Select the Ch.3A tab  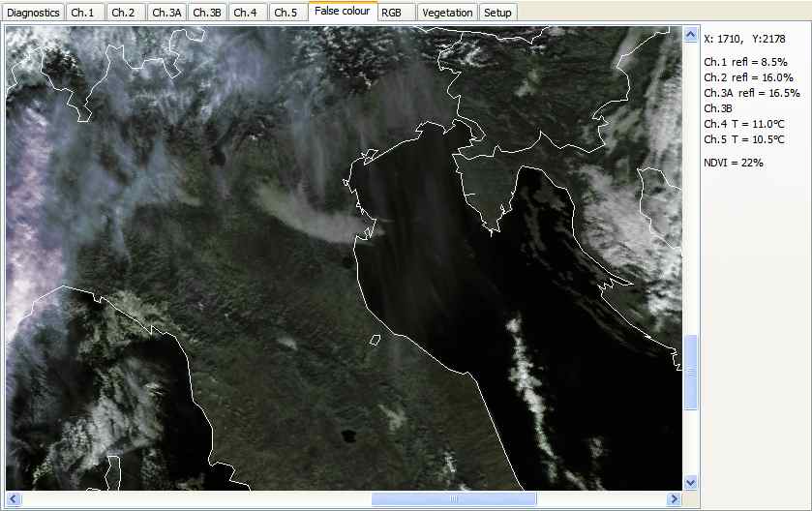166,13
